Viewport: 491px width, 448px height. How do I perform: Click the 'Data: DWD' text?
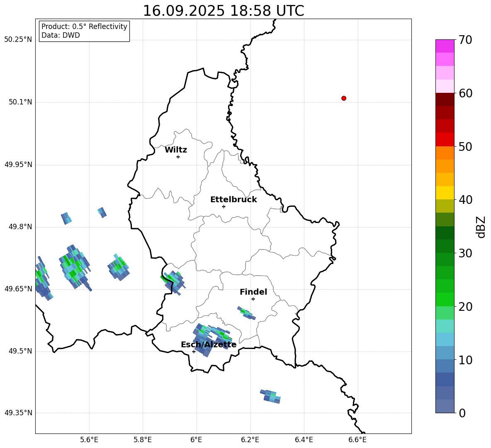click(x=61, y=35)
